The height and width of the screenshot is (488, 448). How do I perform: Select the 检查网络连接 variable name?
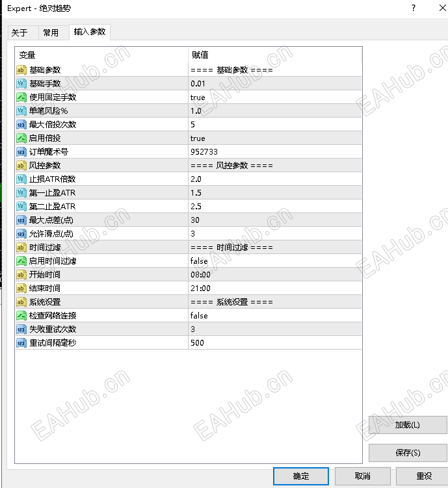click(x=53, y=316)
